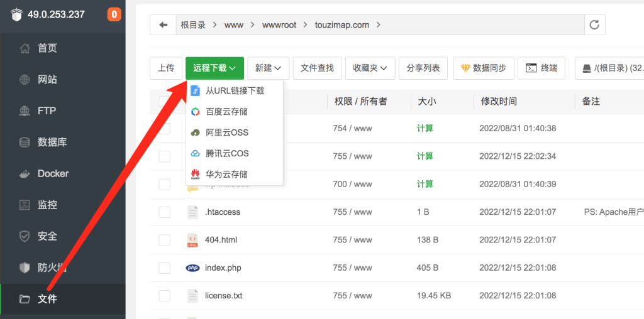Click 计算 size link in 01:40:38 row

[425, 128]
